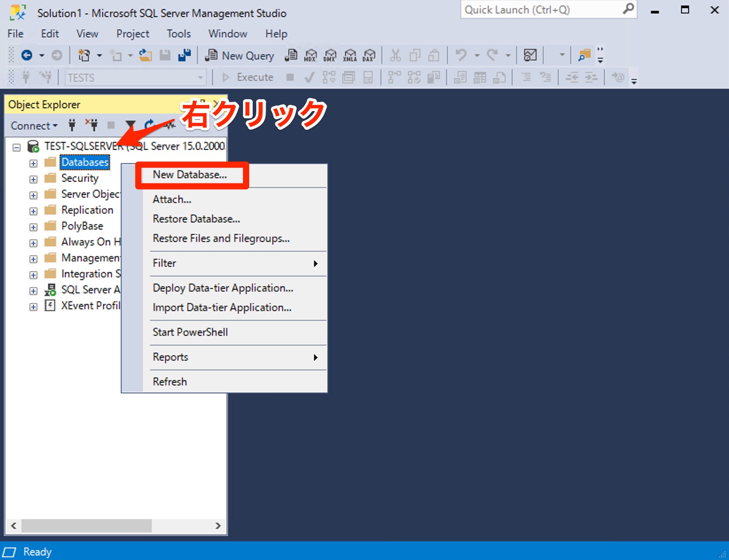
Task: Save all open files
Action: (x=184, y=55)
